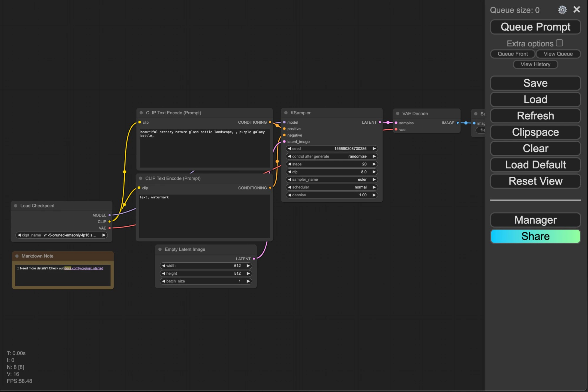588x392 pixels.
Task: Switch sampler_name to the next sampler
Action: click(x=374, y=179)
